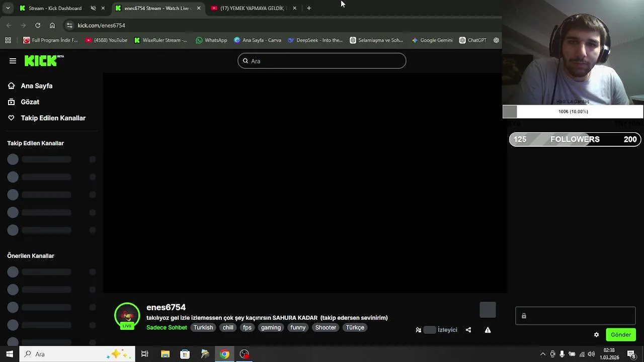Image resolution: width=644 pixels, height=362 pixels.
Task: Click the search magnifier icon in Kick
Action: click(x=246, y=61)
